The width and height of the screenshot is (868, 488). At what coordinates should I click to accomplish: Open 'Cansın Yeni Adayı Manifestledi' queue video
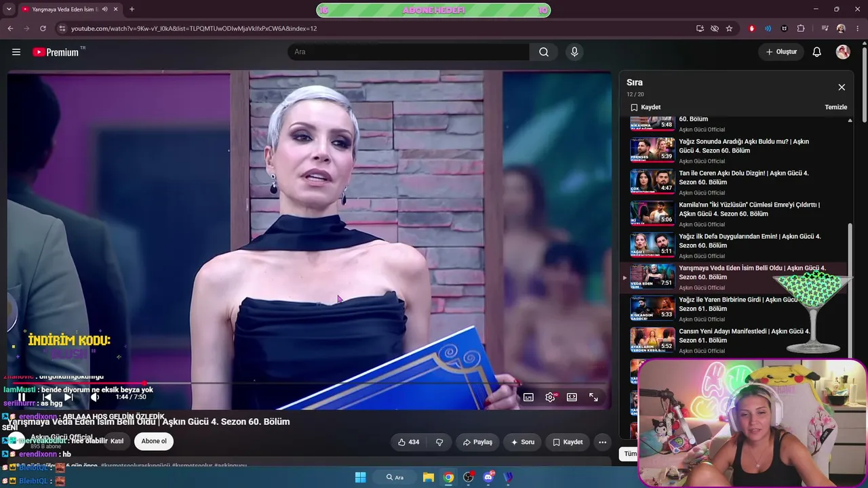(x=735, y=340)
